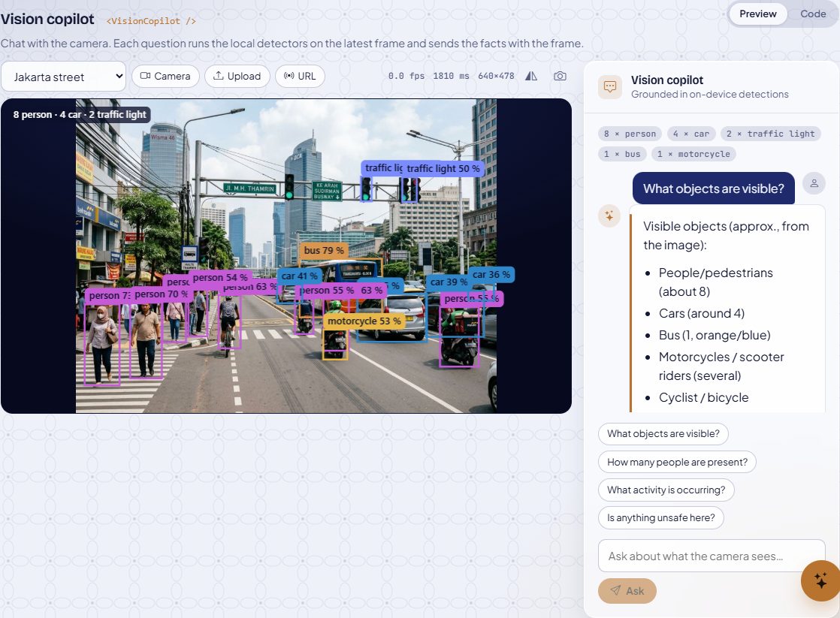The width and height of the screenshot is (840, 618).
Task: Click the 'person 70 %' detection label
Action: tap(162, 294)
